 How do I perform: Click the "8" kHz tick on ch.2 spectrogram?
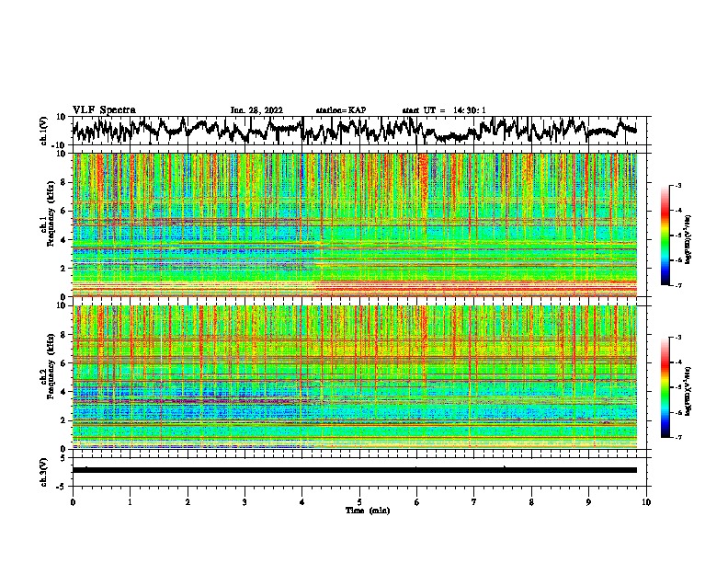coord(64,335)
